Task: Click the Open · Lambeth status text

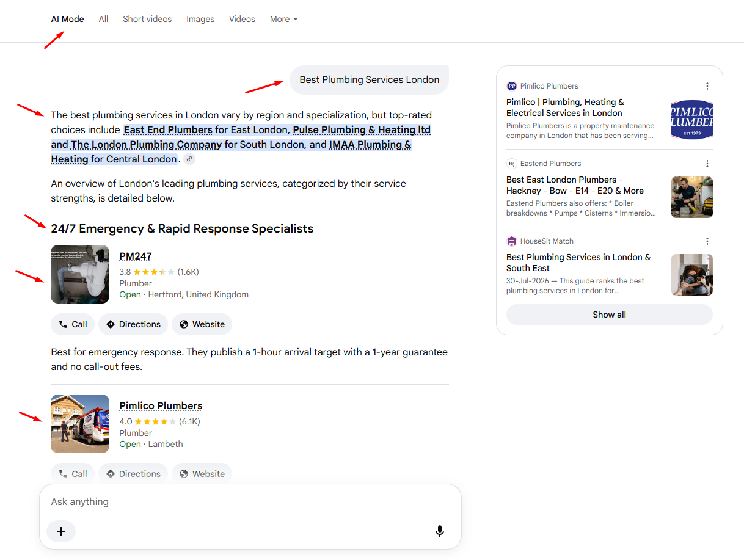Action: [151, 444]
